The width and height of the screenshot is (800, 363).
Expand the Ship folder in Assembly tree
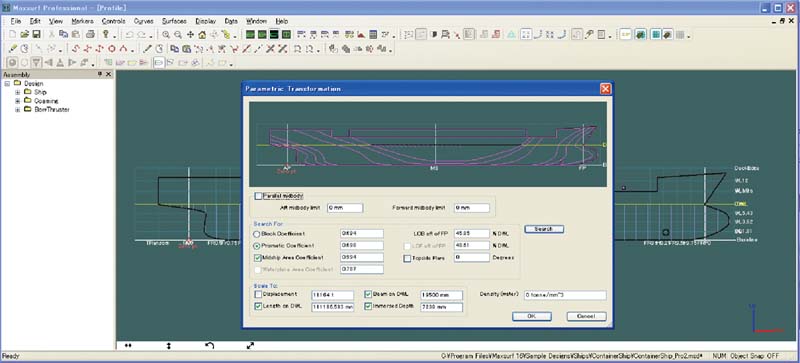pyautogui.click(x=18, y=92)
